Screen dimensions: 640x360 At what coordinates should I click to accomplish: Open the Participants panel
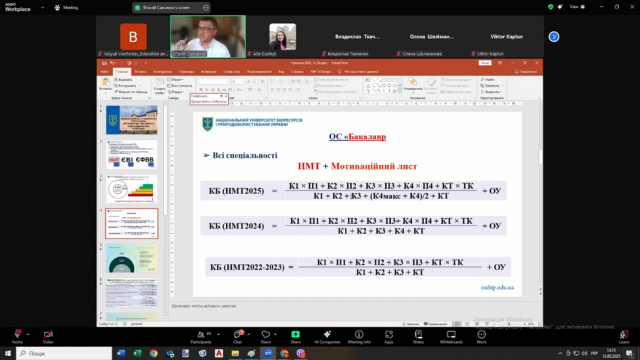coord(201,335)
